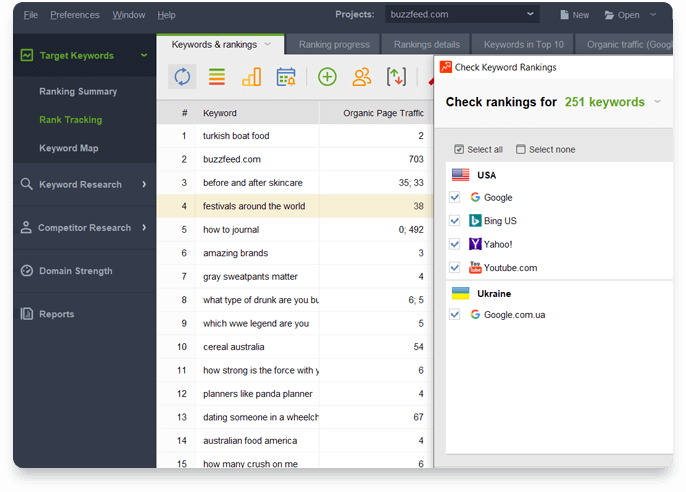Toggle the Bing US checkbox
Image resolution: width=686 pixels, height=492 pixels.
[456, 221]
